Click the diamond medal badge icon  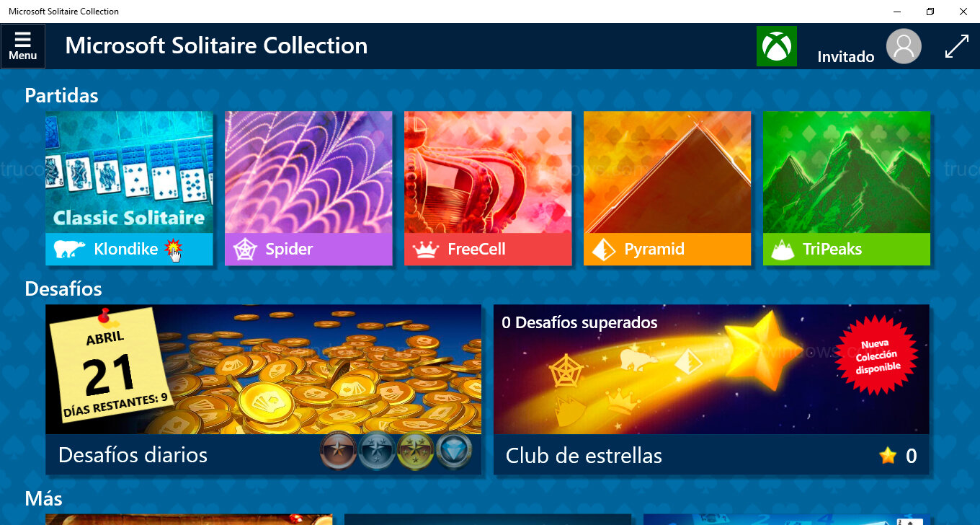click(x=454, y=451)
